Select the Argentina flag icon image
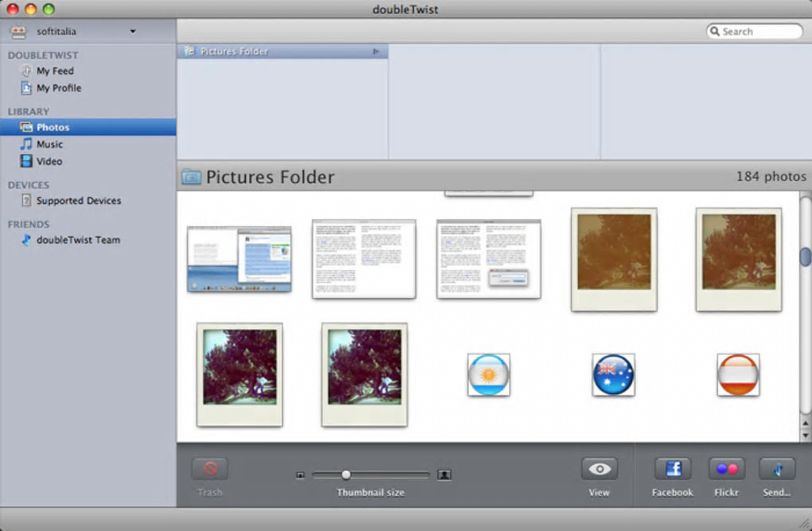Viewport: 812px width, 531px height. 489,374
